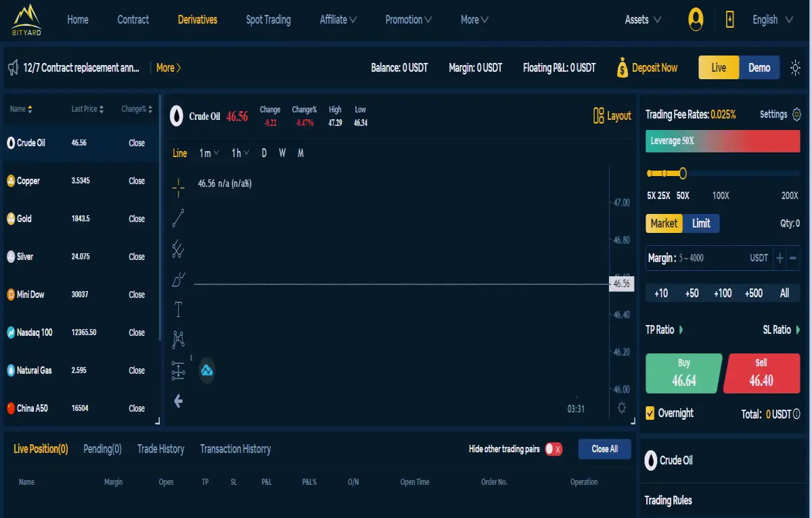The height and width of the screenshot is (518, 812).
Task: Click the mobile app download icon
Action: 729,20
